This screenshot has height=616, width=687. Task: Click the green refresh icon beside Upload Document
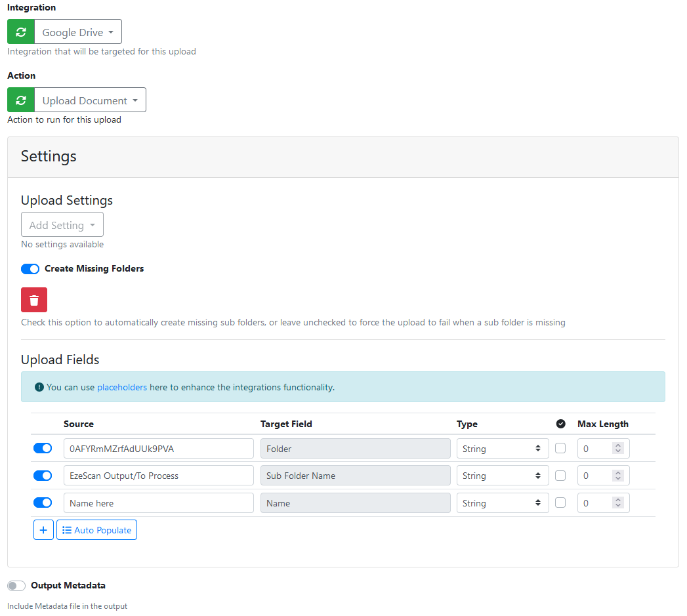tap(21, 100)
